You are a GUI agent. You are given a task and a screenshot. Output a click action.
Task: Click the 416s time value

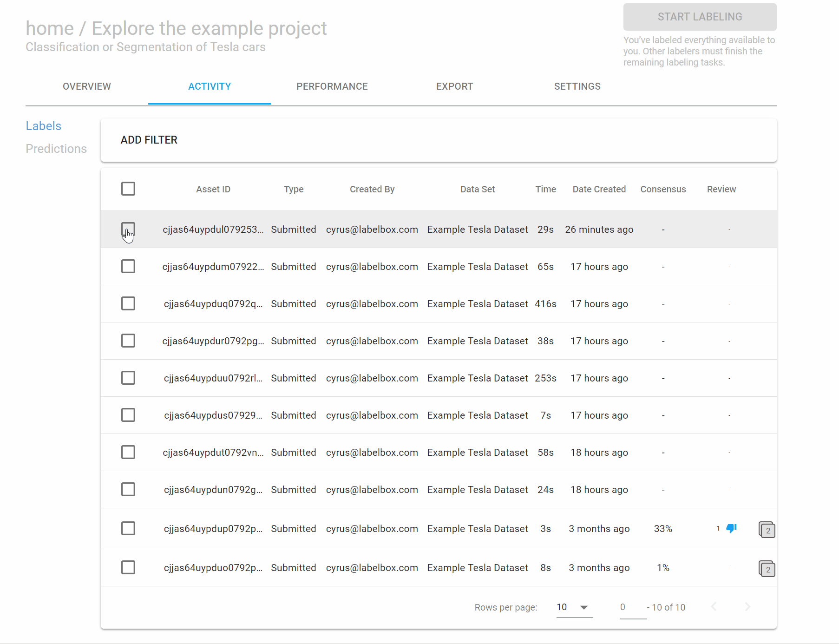[545, 304]
